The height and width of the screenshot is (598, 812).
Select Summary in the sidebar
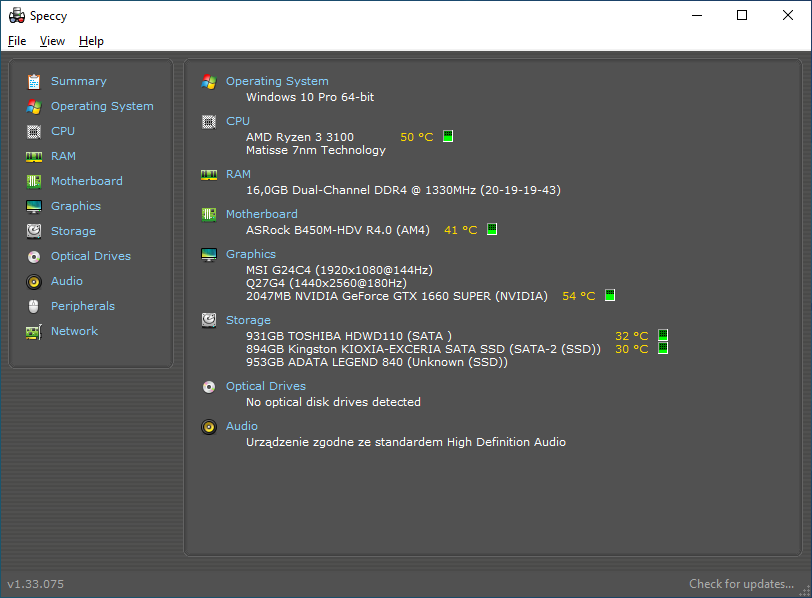pos(79,81)
